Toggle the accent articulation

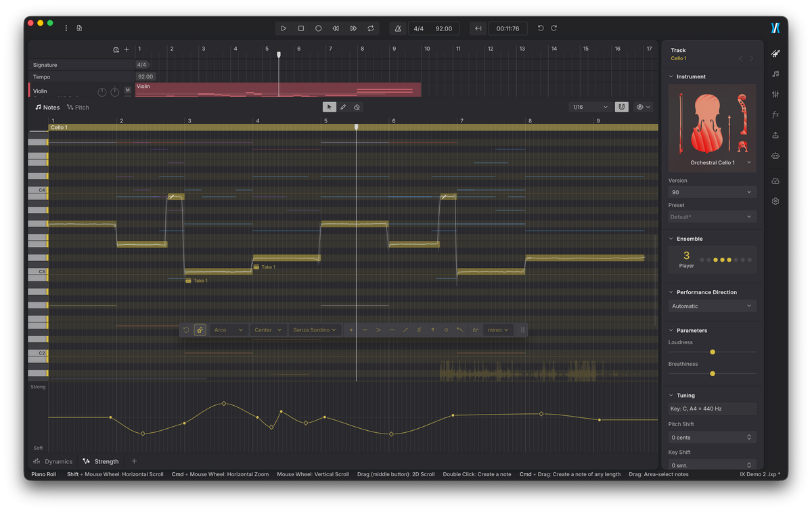378,330
